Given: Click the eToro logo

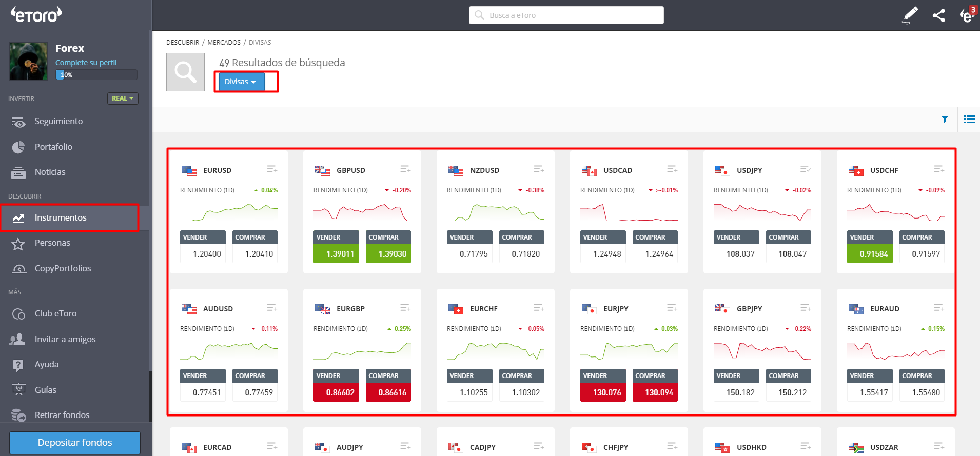Looking at the screenshot, I should pos(36,14).
